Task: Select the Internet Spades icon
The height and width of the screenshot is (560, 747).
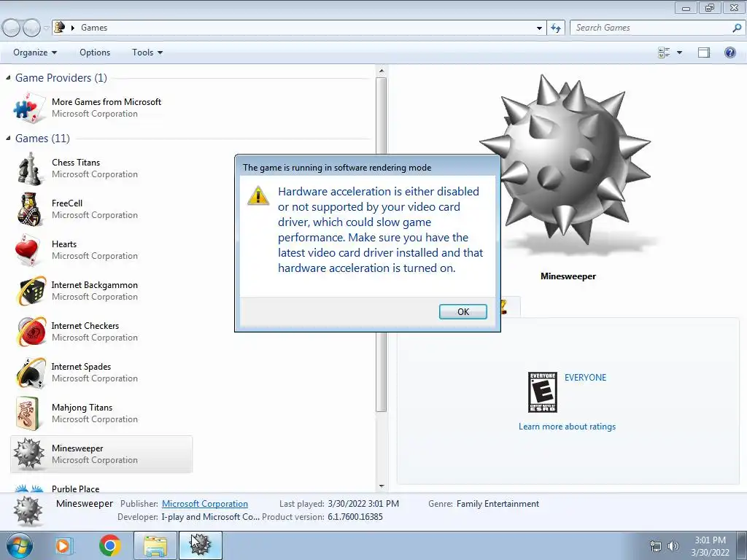Action: tap(31, 373)
